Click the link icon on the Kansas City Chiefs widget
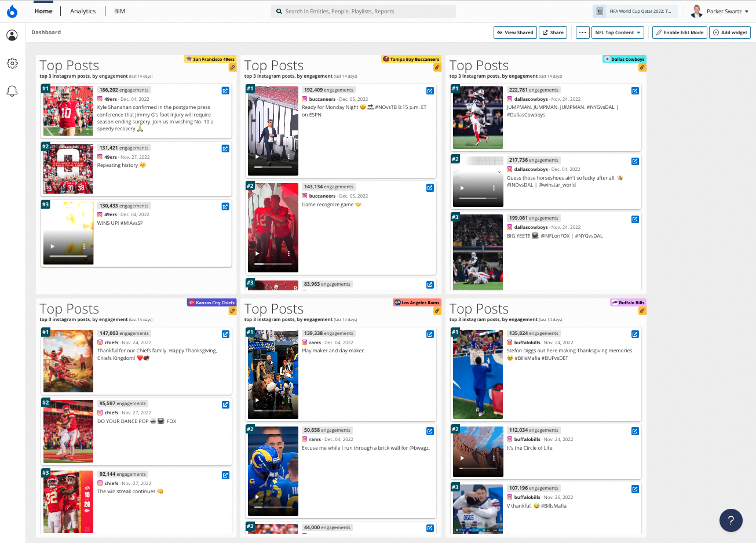 (232, 311)
